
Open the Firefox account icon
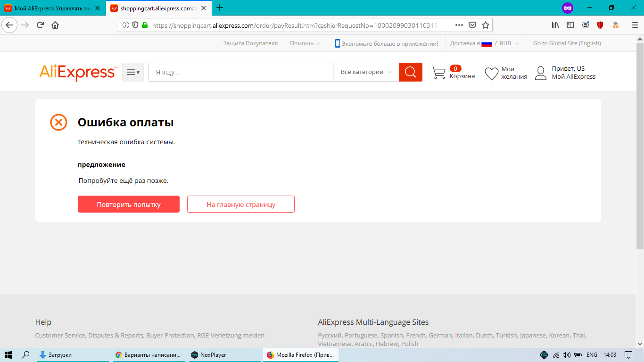586,25
